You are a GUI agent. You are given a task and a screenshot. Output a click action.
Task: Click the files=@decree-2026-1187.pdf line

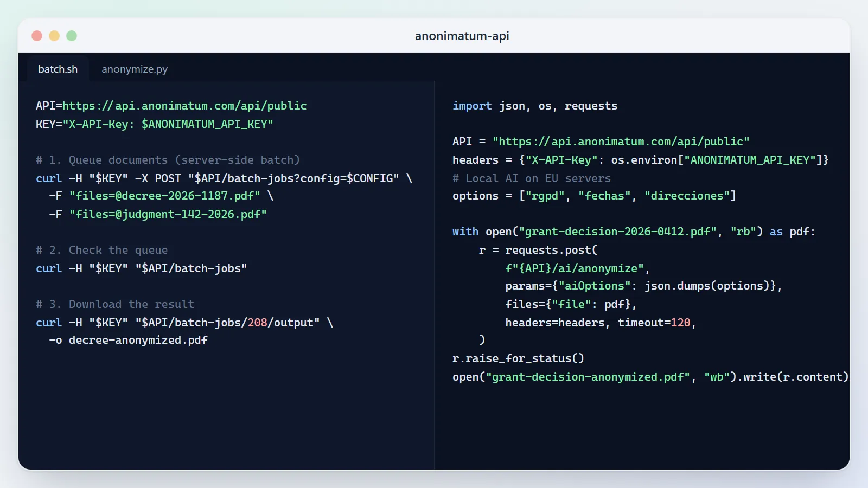(x=161, y=196)
